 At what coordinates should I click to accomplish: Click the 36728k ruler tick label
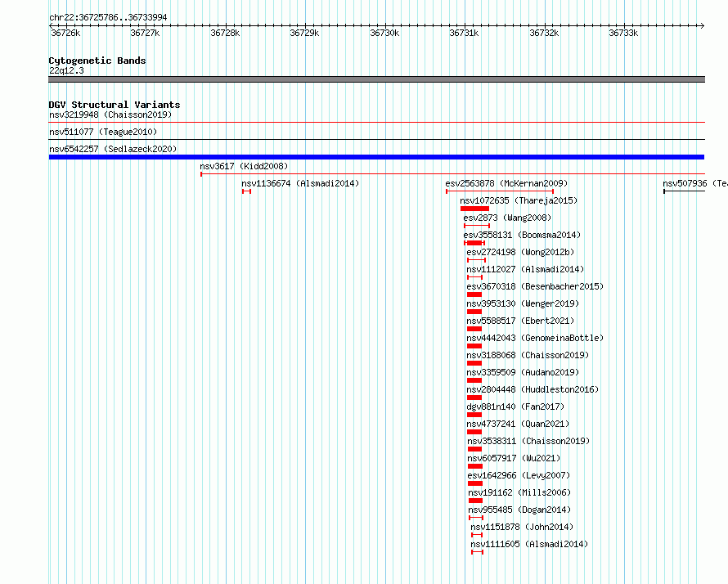click(x=225, y=33)
